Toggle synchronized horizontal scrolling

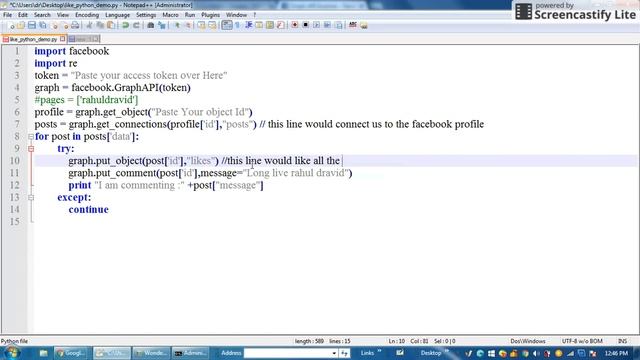point(212,25)
